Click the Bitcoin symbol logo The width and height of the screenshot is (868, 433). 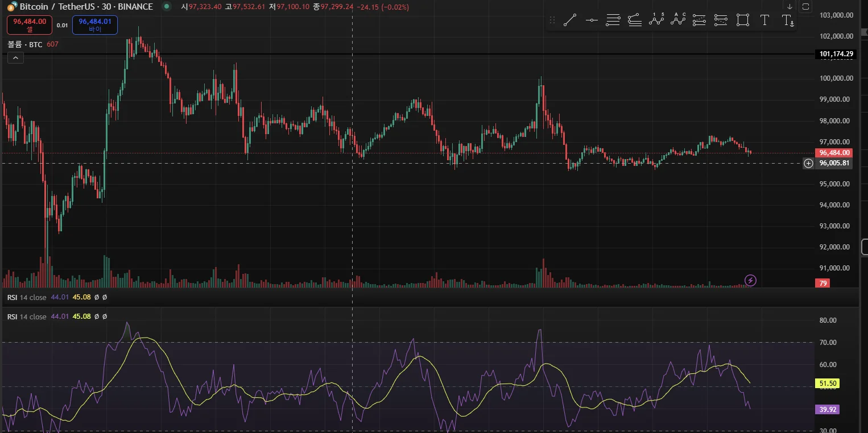(x=12, y=7)
